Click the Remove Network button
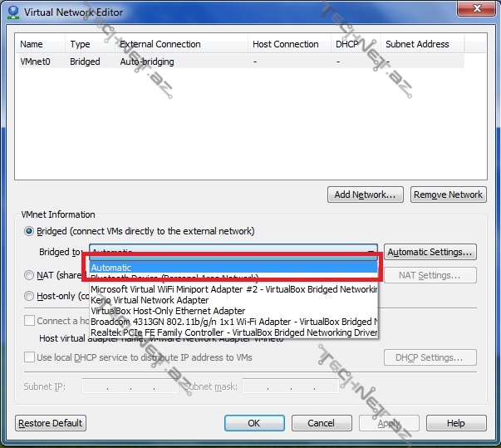501x448 pixels. tap(449, 194)
